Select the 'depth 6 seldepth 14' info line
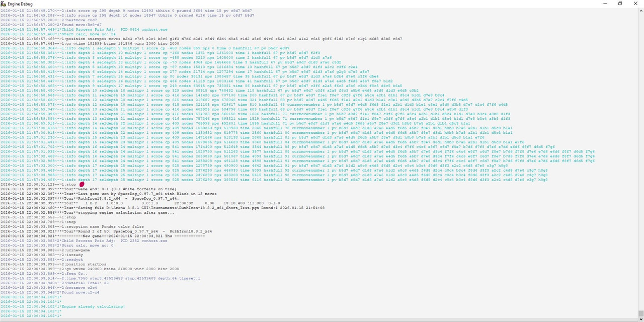 point(185,71)
